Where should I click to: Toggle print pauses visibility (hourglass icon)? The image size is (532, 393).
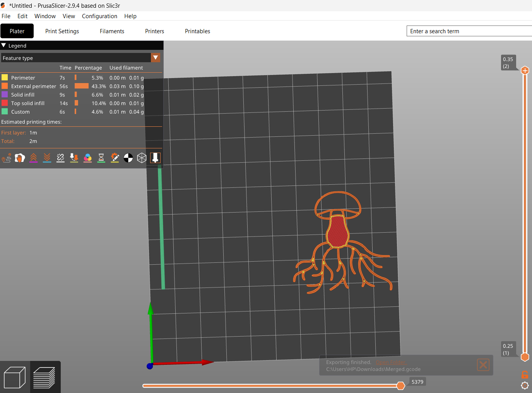pos(101,158)
